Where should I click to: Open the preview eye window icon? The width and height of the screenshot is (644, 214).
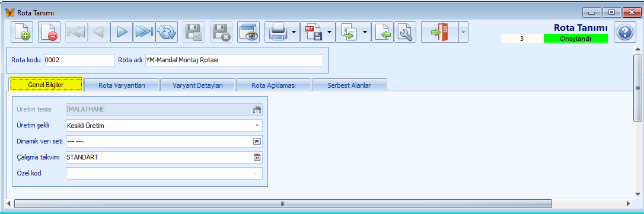249,32
